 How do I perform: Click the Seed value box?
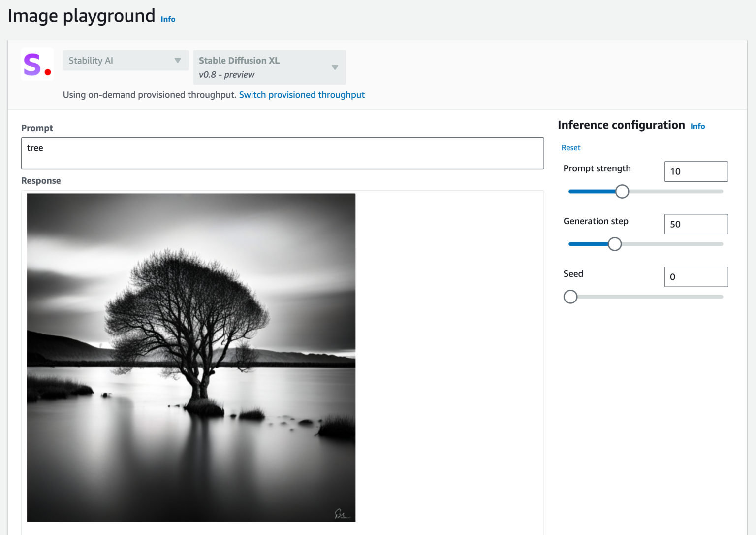tap(695, 277)
